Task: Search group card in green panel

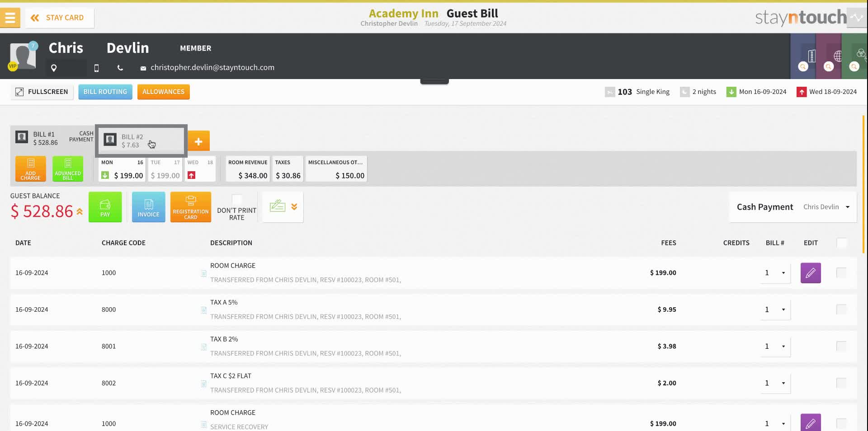Action: coord(854,66)
